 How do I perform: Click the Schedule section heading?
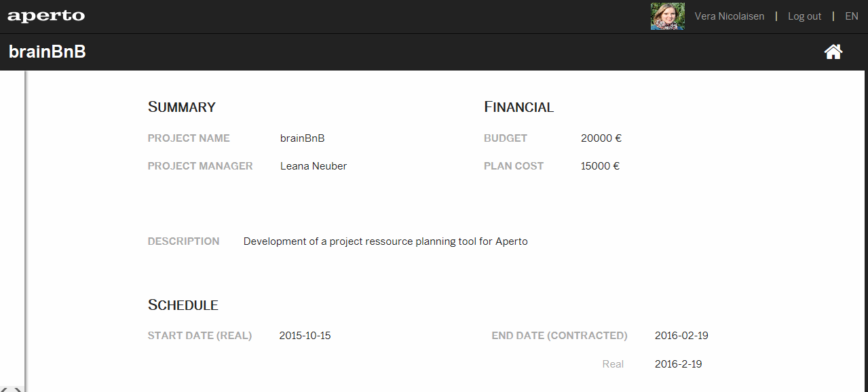[183, 305]
